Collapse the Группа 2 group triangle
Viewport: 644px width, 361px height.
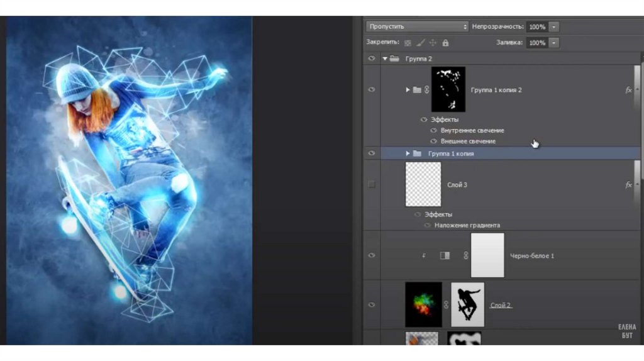[x=385, y=58]
